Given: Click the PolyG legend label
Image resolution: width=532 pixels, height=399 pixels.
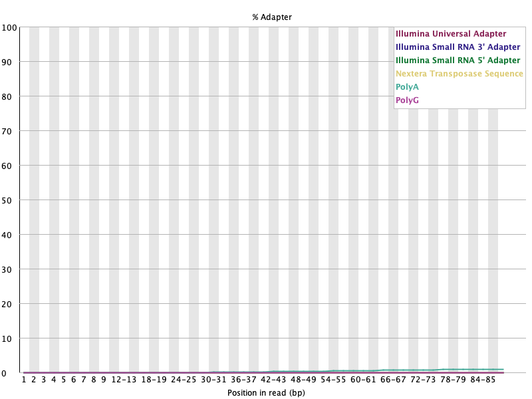Looking at the screenshot, I should pos(407,100).
